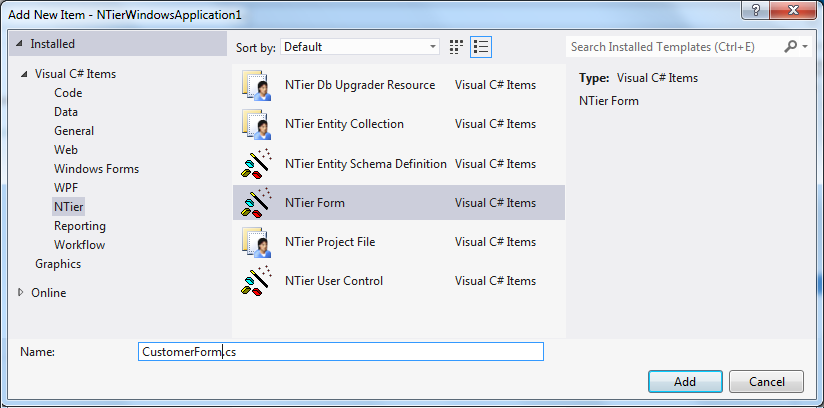Click the 'NTier Form' description in details pane
This screenshot has width=824, height=408.
click(x=609, y=101)
